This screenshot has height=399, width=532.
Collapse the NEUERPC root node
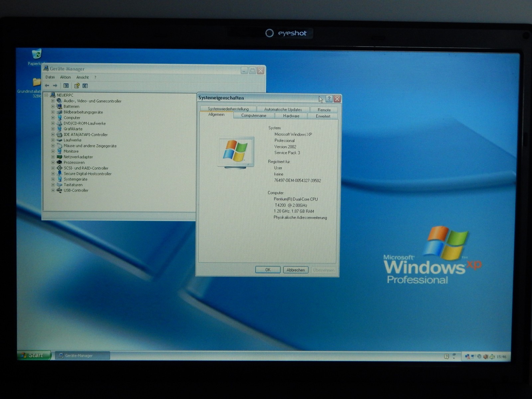[46, 95]
